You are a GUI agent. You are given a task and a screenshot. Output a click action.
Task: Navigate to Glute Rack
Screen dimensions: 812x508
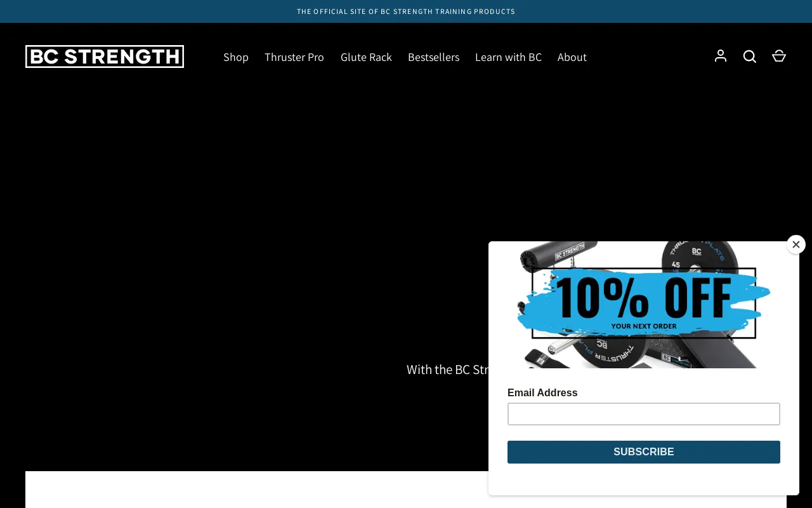coord(366,57)
